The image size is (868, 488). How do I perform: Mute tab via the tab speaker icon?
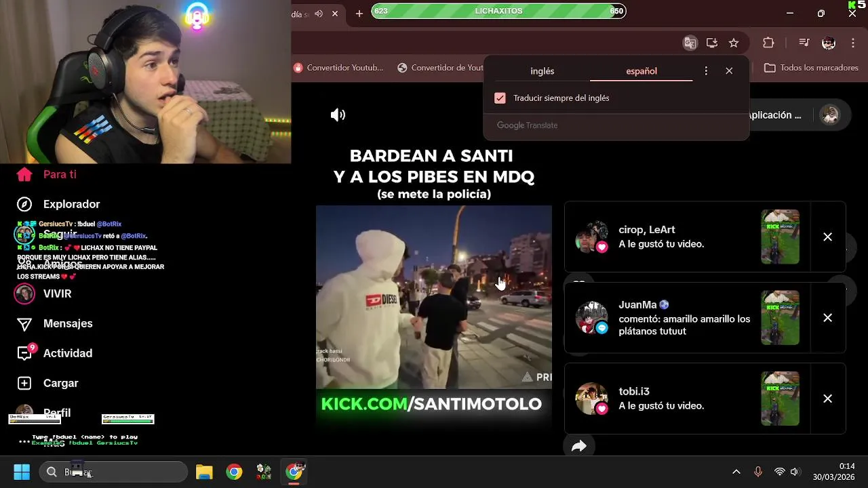pos(318,14)
